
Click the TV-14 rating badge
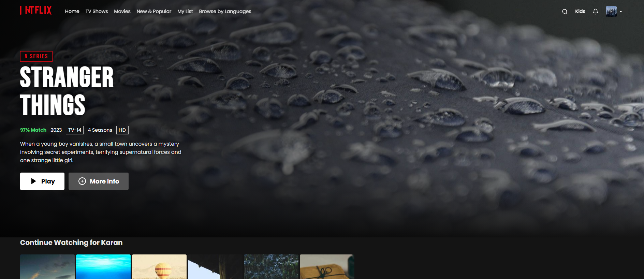pyautogui.click(x=75, y=130)
